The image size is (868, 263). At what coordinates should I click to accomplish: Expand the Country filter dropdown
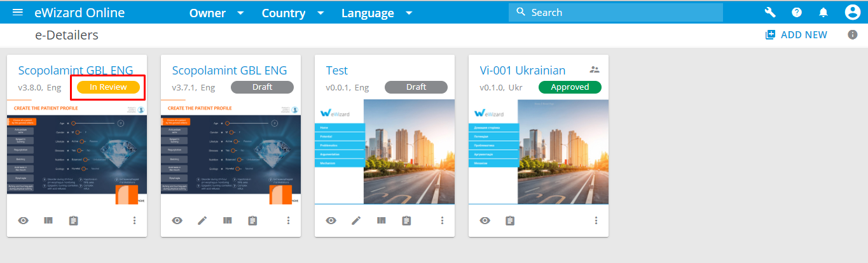(293, 13)
